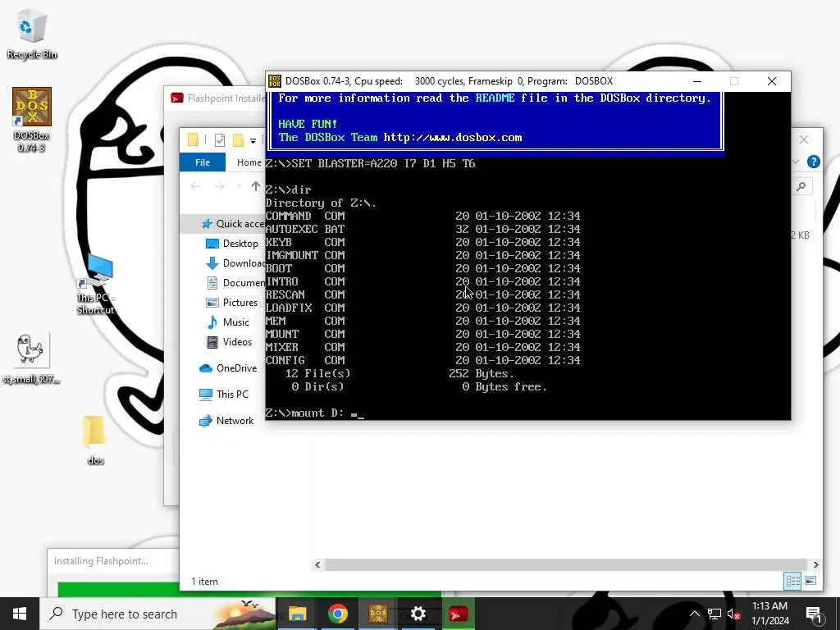Open Settings from taskbar gear icon
The image size is (840, 630).
pos(418,614)
